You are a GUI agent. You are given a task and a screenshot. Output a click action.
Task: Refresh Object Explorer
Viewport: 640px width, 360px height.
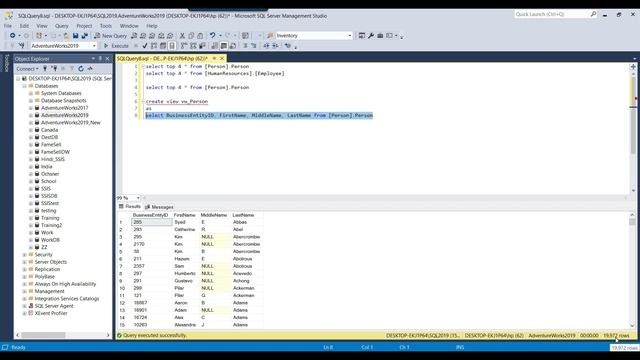tap(81, 69)
